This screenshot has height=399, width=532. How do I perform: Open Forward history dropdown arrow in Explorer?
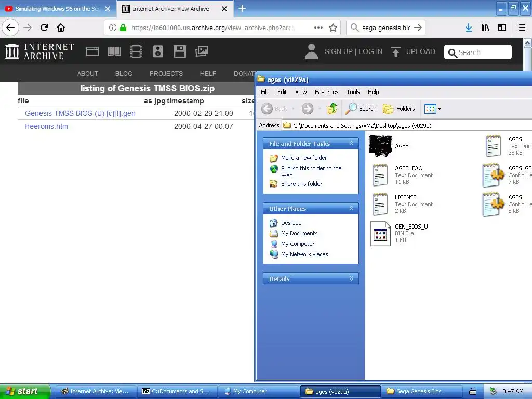[320, 109]
